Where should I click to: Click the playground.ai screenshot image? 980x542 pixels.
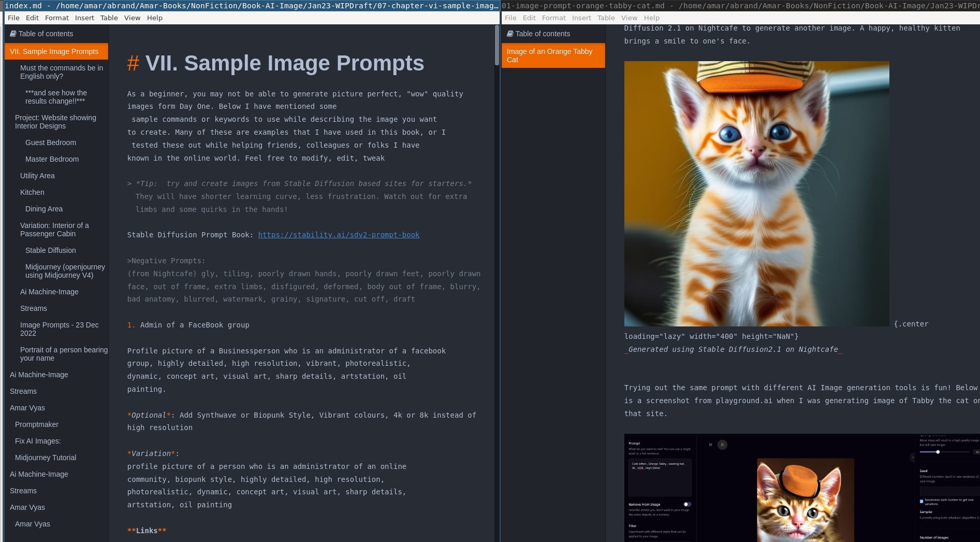click(x=801, y=488)
